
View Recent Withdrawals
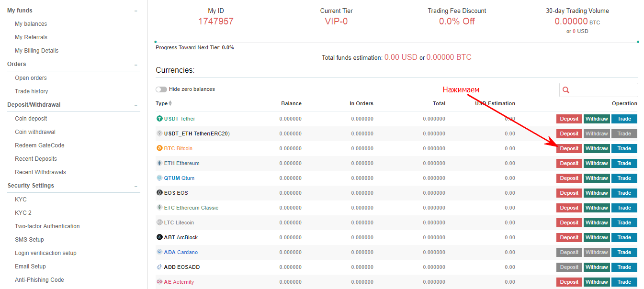coord(40,172)
